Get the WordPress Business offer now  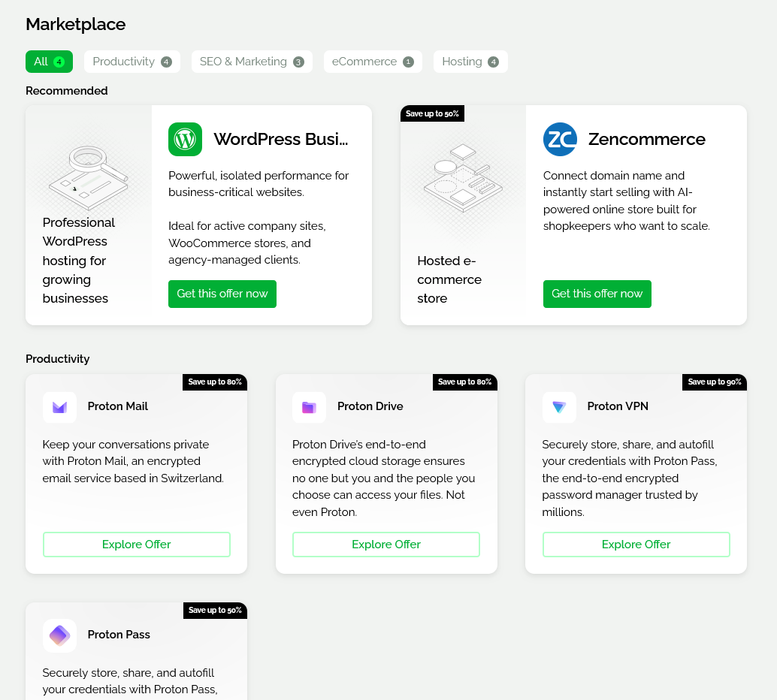222,294
